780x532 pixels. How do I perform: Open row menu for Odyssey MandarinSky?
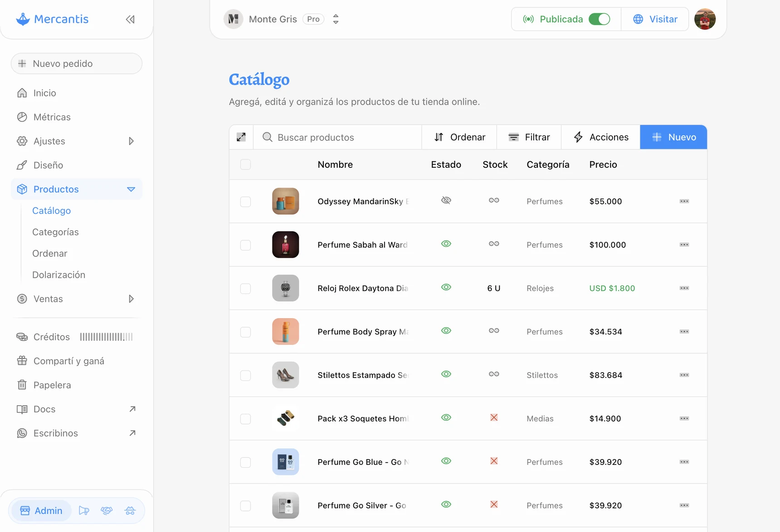(684, 201)
